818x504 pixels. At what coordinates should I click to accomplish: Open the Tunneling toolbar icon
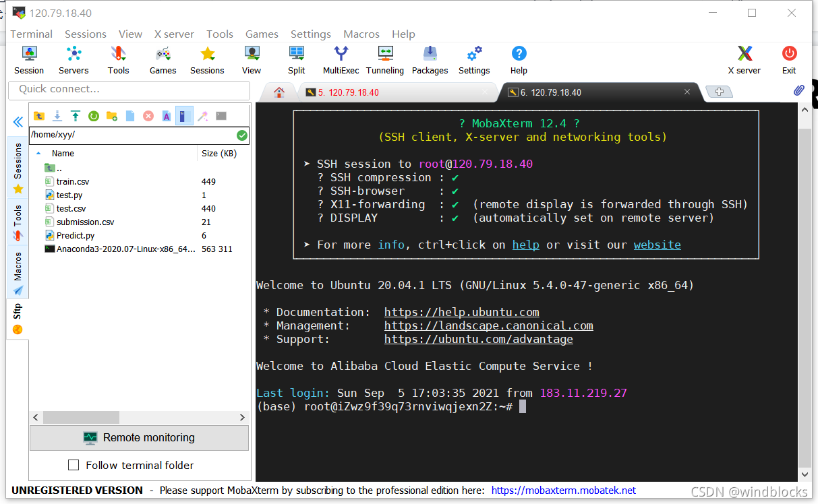click(385, 60)
